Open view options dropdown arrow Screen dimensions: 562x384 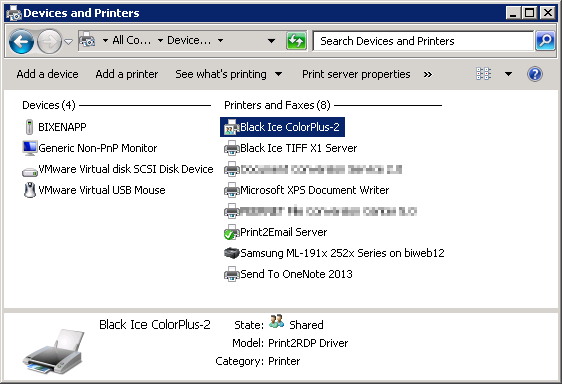(x=508, y=75)
